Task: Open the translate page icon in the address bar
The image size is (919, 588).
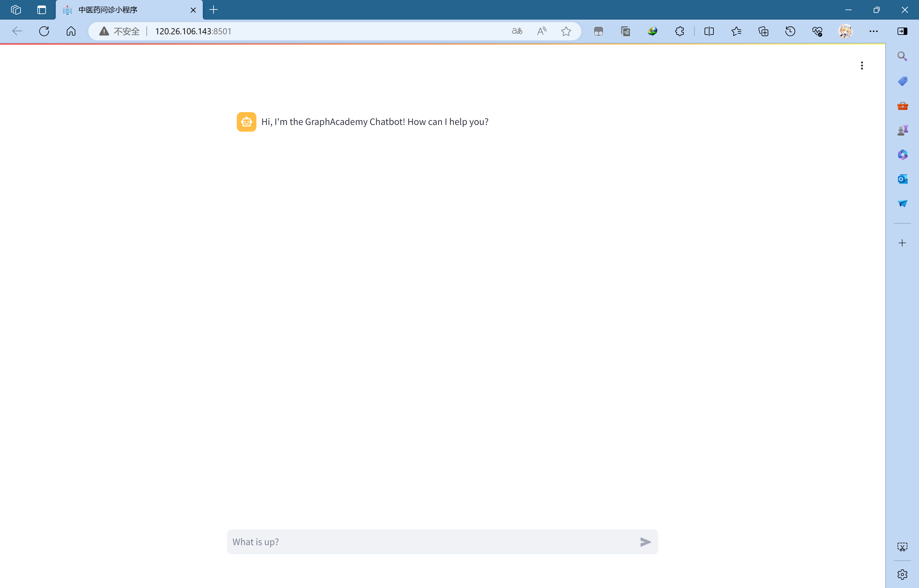Action: 517,31
